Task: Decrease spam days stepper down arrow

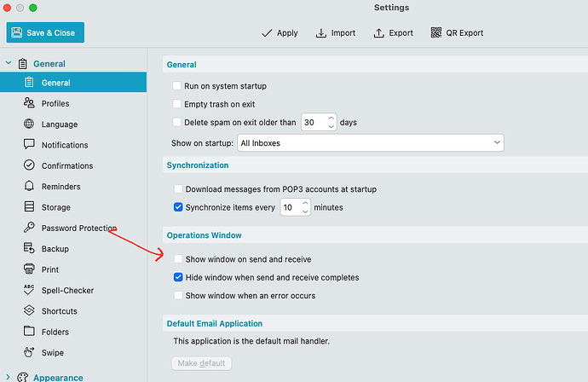Action: (x=331, y=126)
